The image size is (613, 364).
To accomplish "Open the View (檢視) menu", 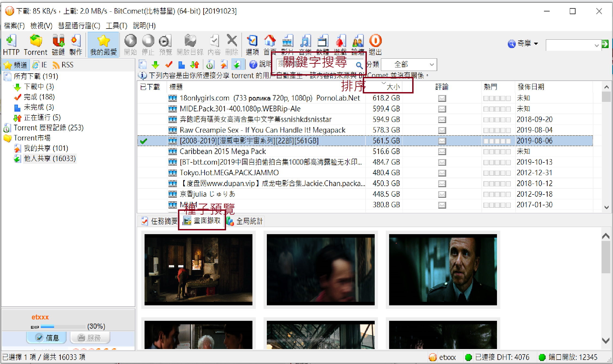I will pyautogui.click(x=41, y=26).
